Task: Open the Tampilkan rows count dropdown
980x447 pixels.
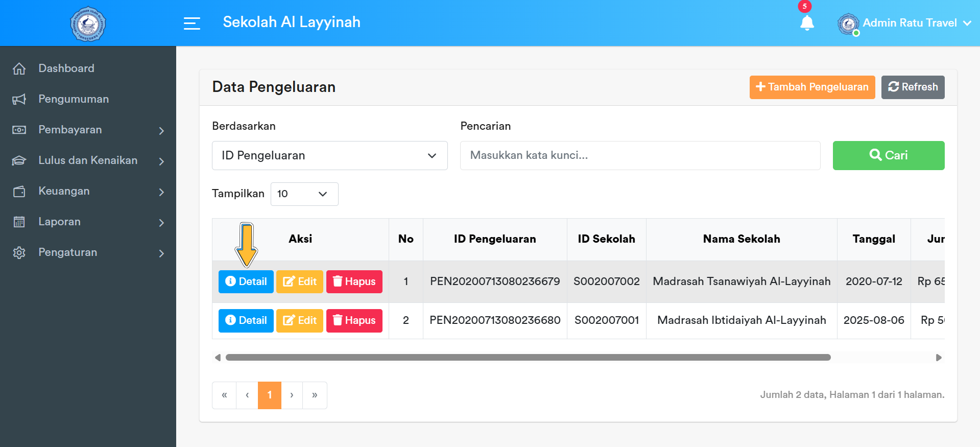Action: pos(304,194)
